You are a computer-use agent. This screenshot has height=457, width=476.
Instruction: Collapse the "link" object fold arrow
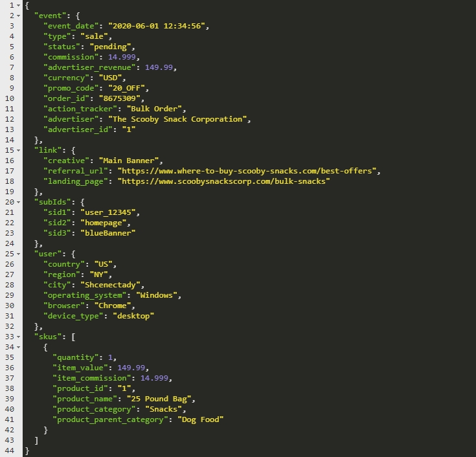19,151
